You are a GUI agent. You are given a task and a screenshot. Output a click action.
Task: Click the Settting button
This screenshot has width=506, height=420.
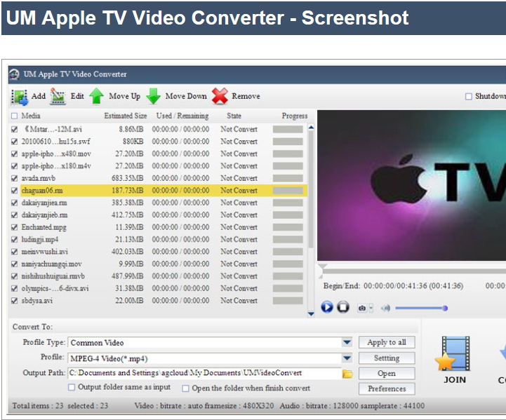387,358
